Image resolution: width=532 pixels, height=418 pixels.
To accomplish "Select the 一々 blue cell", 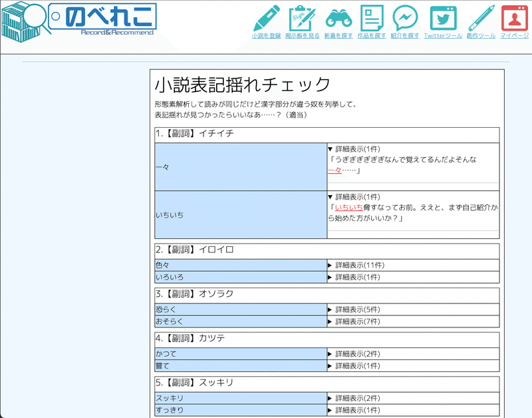I will click(x=241, y=166).
